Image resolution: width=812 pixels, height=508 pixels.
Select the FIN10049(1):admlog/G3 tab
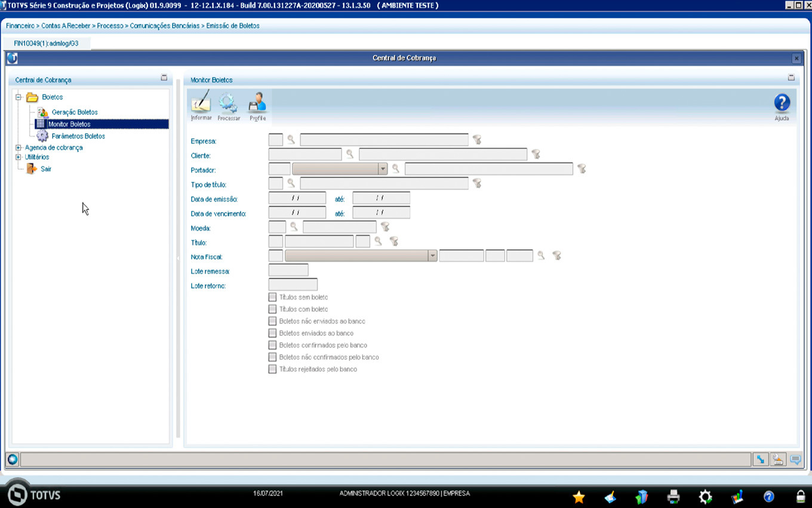46,44
